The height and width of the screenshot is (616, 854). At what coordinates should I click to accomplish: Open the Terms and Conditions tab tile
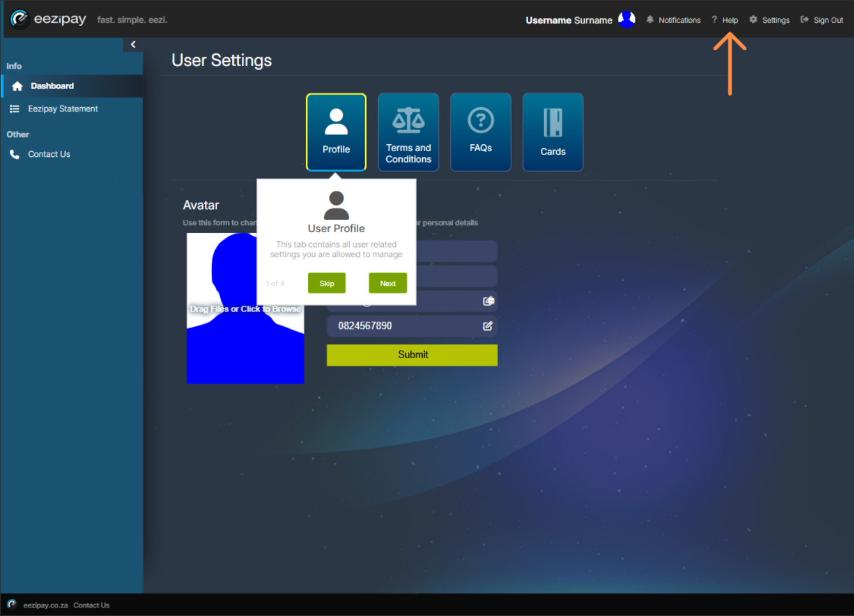click(408, 132)
